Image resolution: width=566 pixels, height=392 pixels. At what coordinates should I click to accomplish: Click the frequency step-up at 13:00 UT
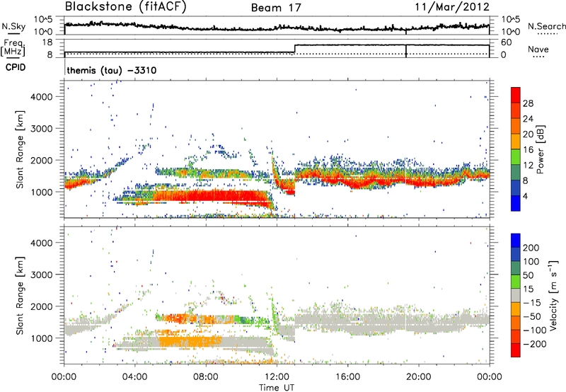pyautogui.click(x=295, y=49)
